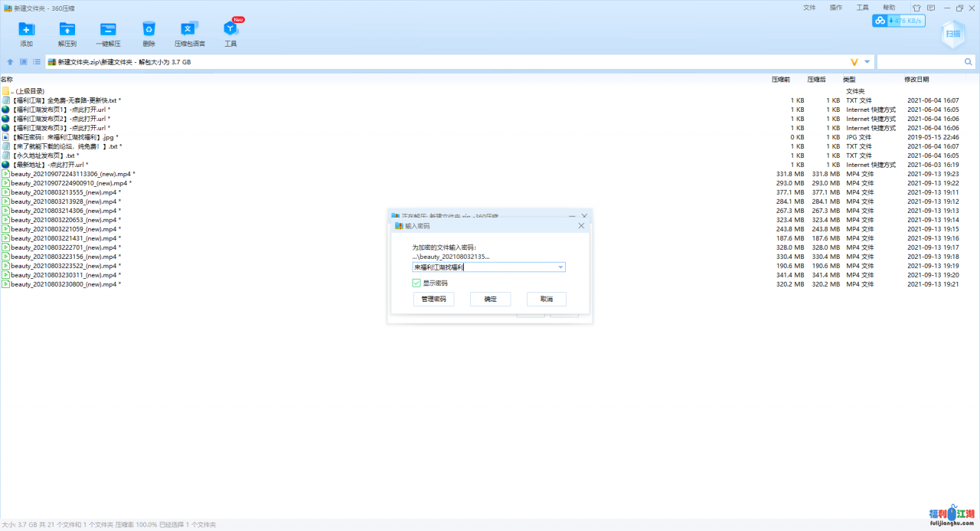Click the 确定 button in password dialog
This screenshot has width=980, height=531.
click(490, 300)
